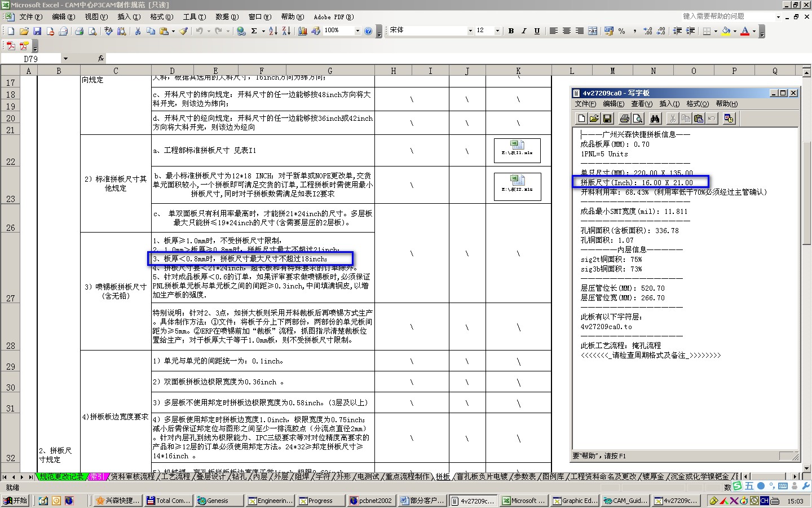Click the AutoSum sigma icon
The width and height of the screenshot is (812, 508).
coord(254,31)
